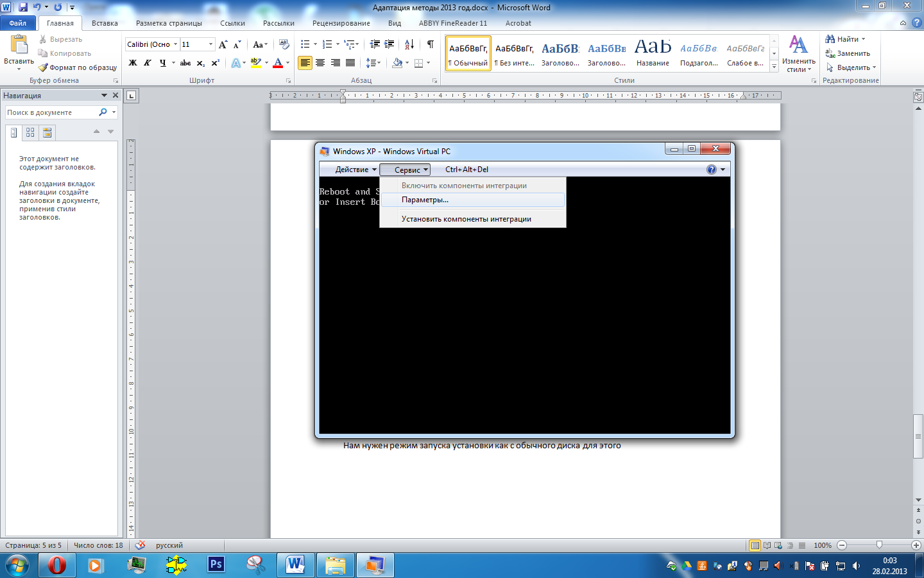
Task: Click the language indicator русский
Action: coord(169,545)
